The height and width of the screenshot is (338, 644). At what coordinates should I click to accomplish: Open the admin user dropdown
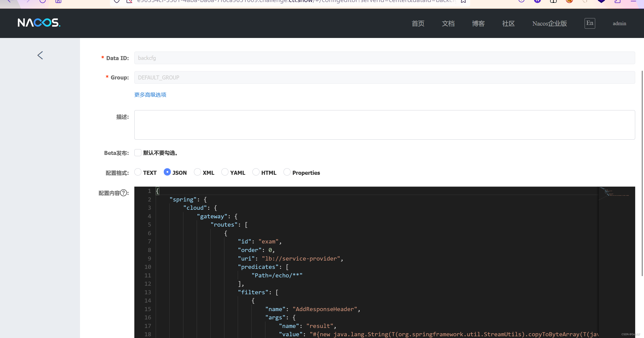(x=619, y=23)
